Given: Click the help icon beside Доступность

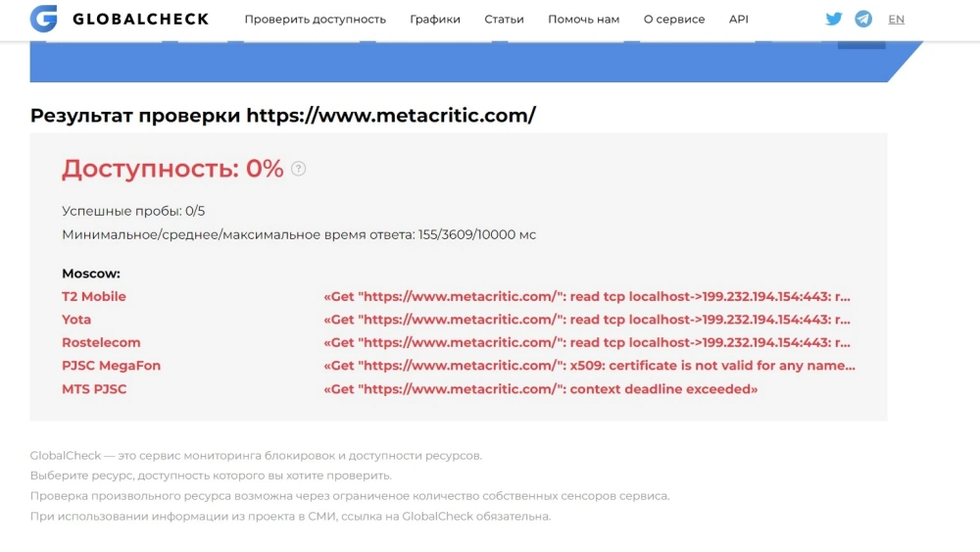Looking at the screenshot, I should 299,169.
